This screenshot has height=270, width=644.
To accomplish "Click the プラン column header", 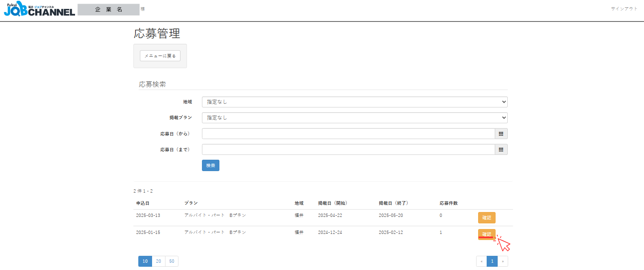I will (191, 203).
